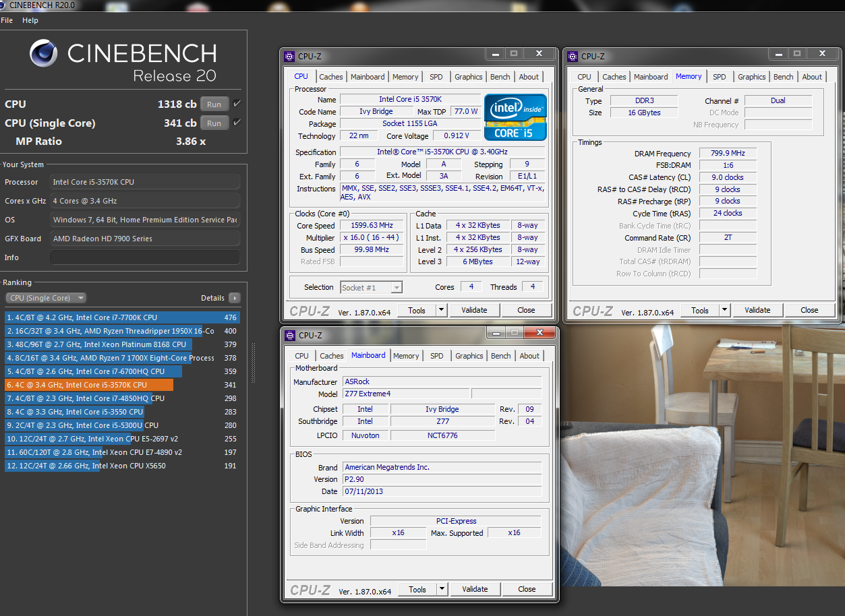Open the Socket #1 selection dropdown
Image resolution: width=845 pixels, height=616 pixels.
(371, 288)
